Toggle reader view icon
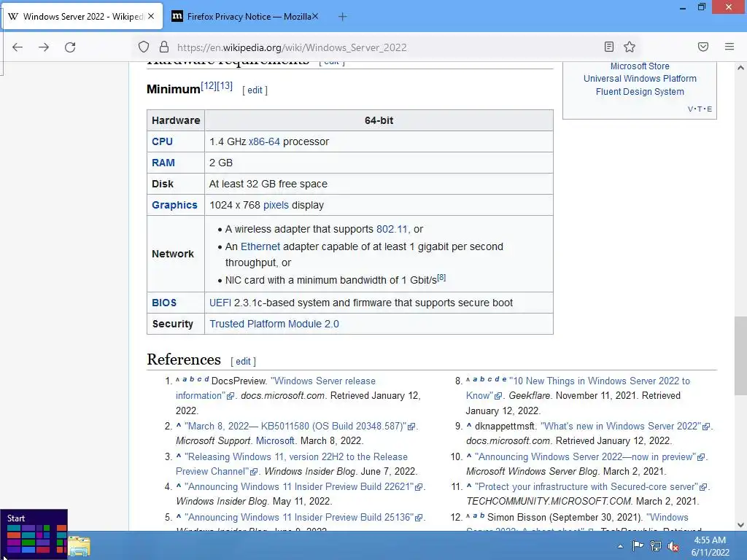The height and width of the screenshot is (560, 747). click(609, 47)
